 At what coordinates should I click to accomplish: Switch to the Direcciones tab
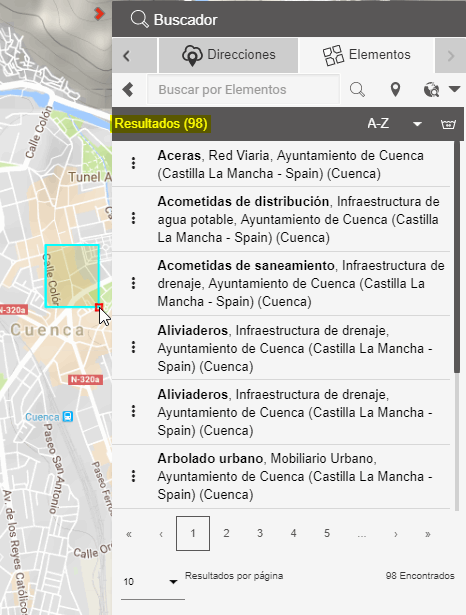tap(228, 55)
